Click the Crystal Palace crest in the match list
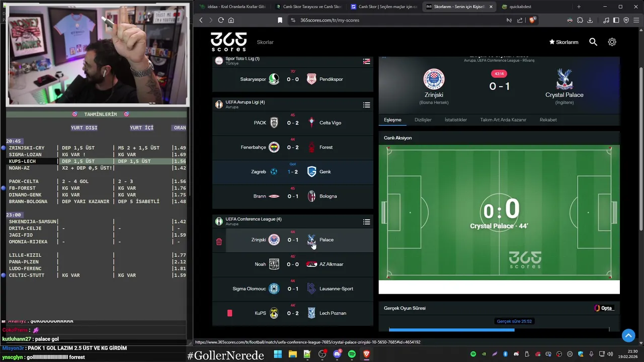The height and width of the screenshot is (362, 644). coord(311,240)
